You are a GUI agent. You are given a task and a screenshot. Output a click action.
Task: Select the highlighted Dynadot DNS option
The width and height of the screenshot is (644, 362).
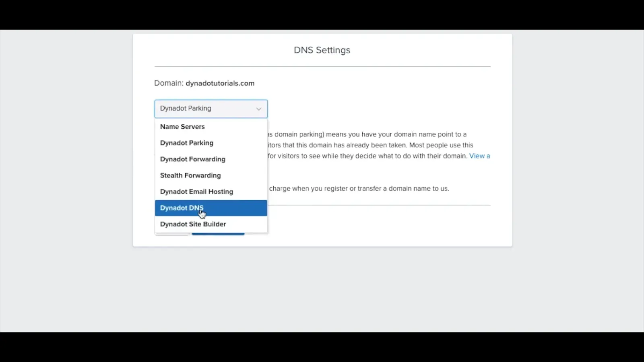(x=211, y=208)
